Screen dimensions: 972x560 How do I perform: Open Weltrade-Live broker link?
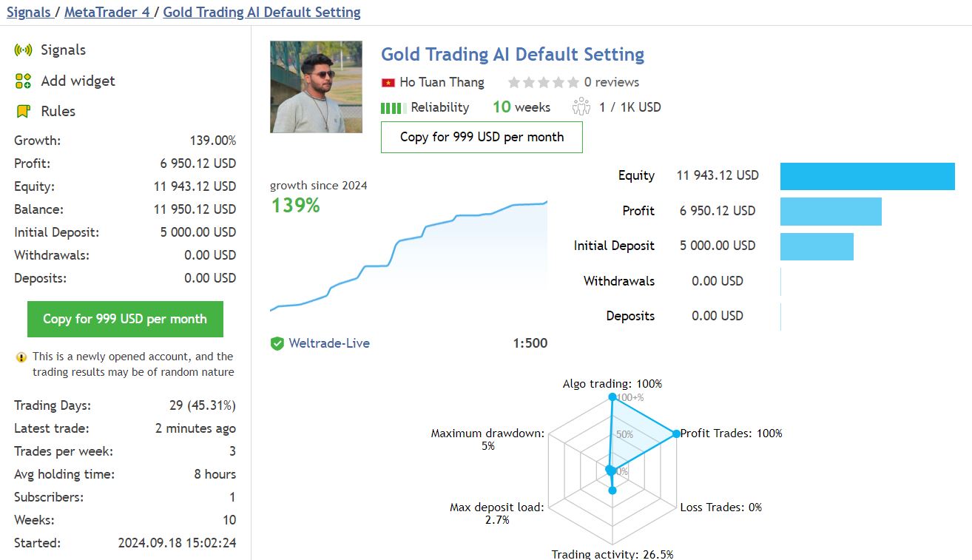(328, 343)
